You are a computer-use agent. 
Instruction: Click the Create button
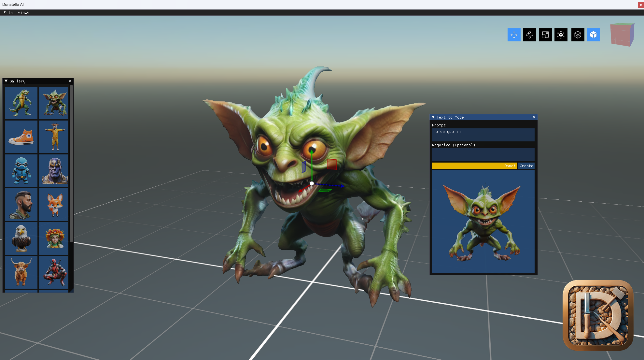526,166
